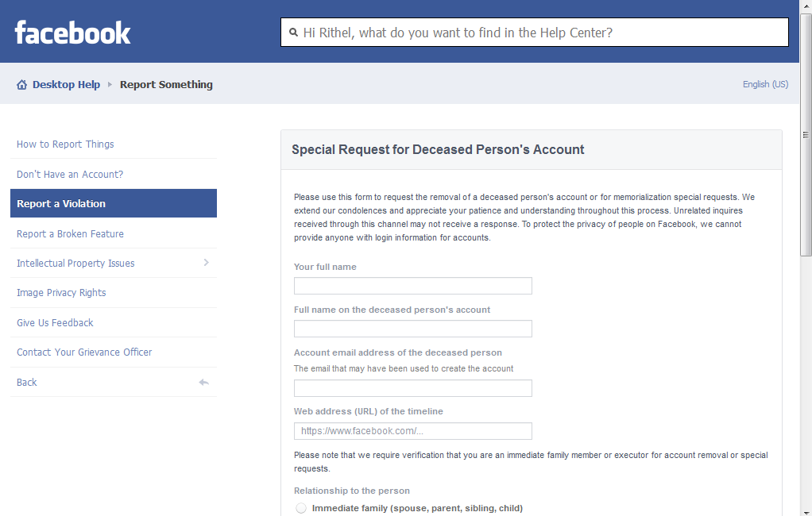This screenshot has width=812, height=516.
Task: Open How to Report Things
Action: point(65,144)
